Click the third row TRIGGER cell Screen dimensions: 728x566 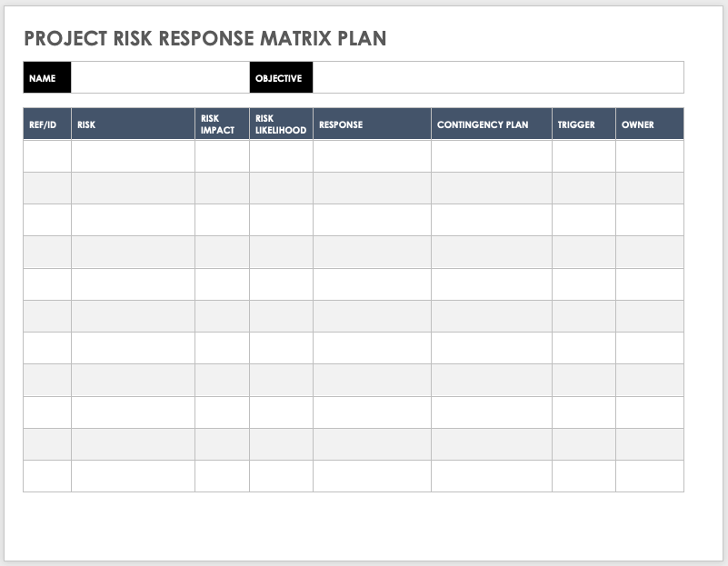point(583,220)
